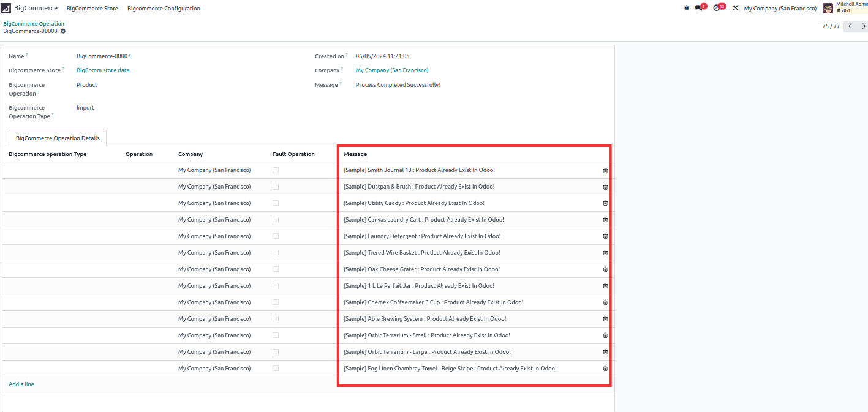Toggle Fault Operation for Tiered Wire Basket

(x=276, y=253)
